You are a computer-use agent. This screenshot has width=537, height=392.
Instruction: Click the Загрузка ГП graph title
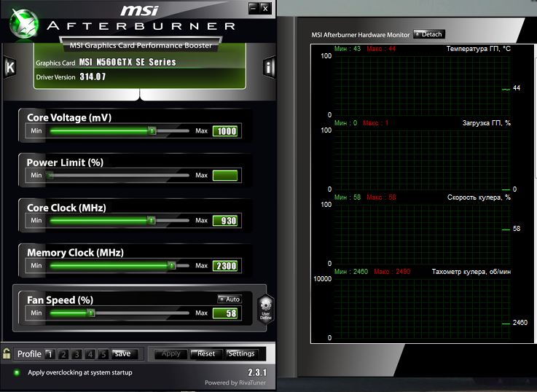[x=486, y=123]
